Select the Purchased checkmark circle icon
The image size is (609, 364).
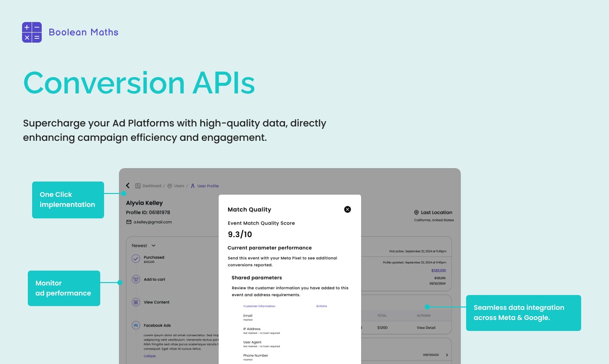[136, 259]
